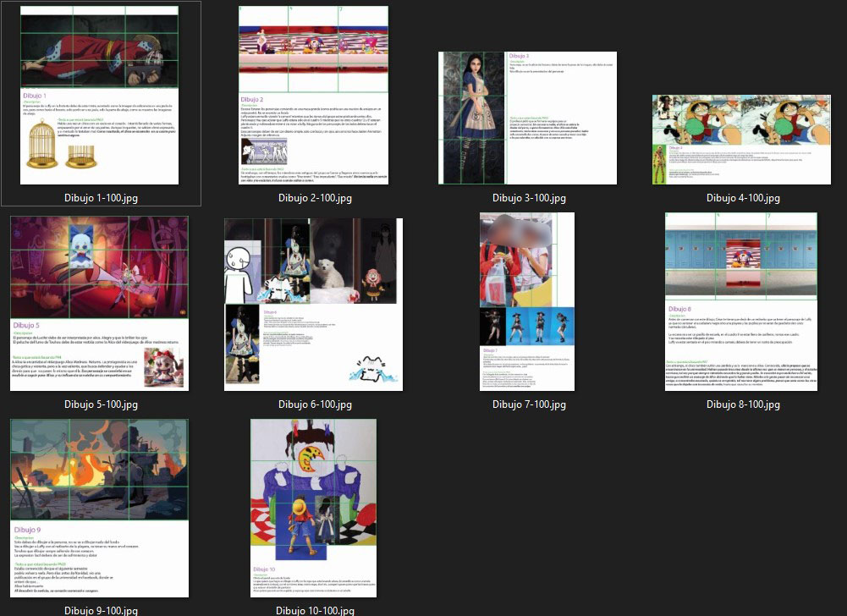Select the file name caption "Dibujo 7-100.jpg"
This screenshot has width=847, height=616.
529,404
